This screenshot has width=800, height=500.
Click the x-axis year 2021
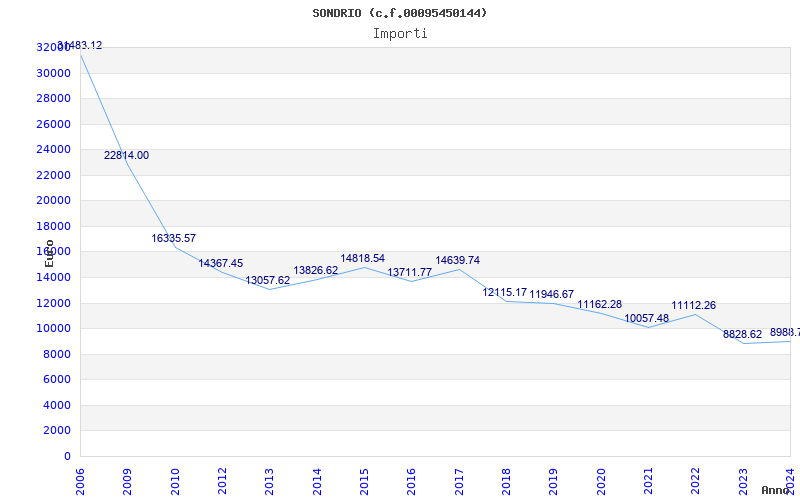click(x=648, y=482)
